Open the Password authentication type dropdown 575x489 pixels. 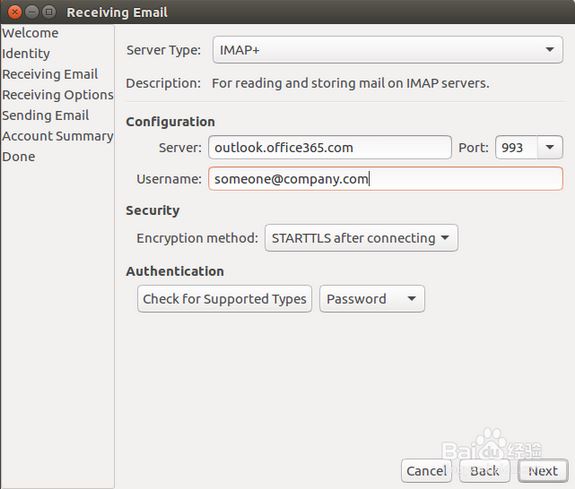[x=372, y=299]
